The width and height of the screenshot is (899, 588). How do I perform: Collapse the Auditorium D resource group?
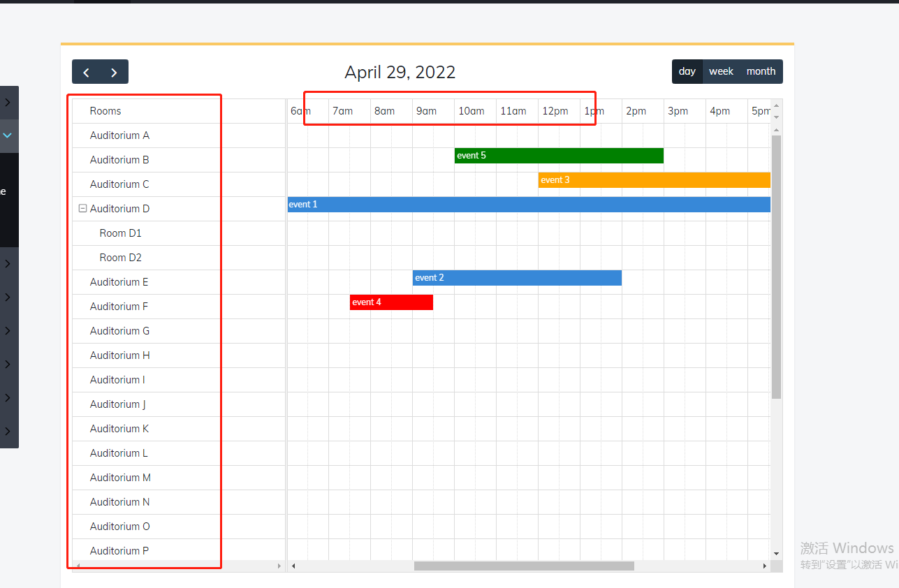82,207
